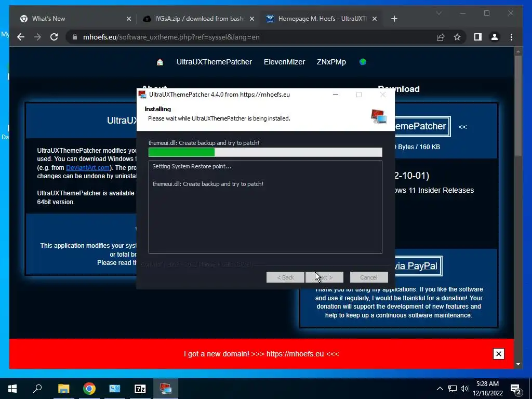Close the What's New tab
The image size is (532, 399).
click(x=129, y=19)
